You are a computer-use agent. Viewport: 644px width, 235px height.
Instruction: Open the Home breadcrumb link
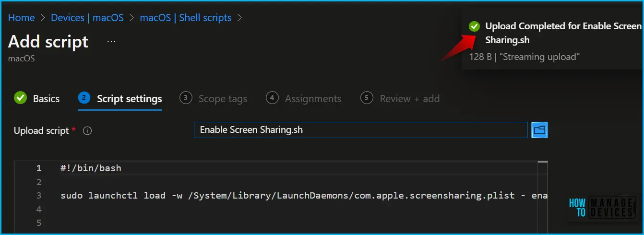coord(21,18)
